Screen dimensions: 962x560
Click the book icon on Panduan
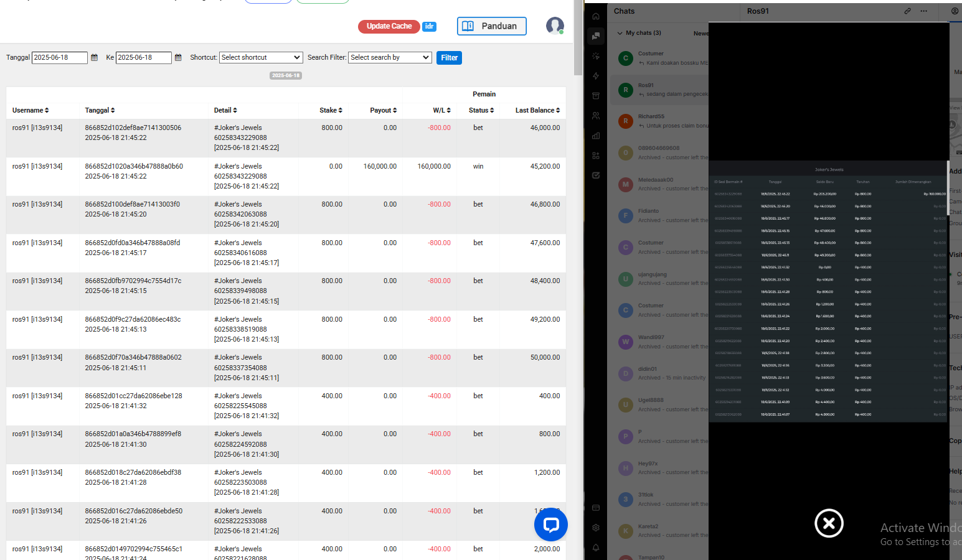click(x=468, y=26)
